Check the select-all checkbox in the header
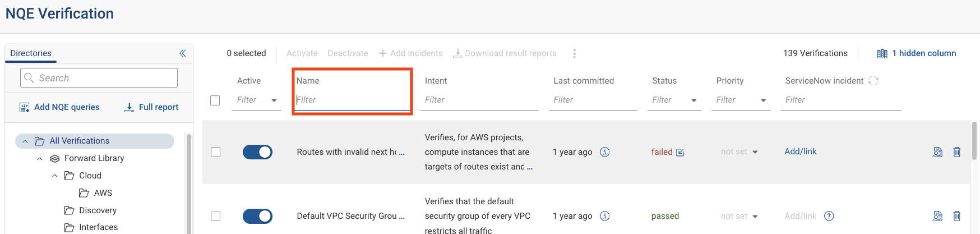Screen dimensions: 980x234 click(215, 100)
